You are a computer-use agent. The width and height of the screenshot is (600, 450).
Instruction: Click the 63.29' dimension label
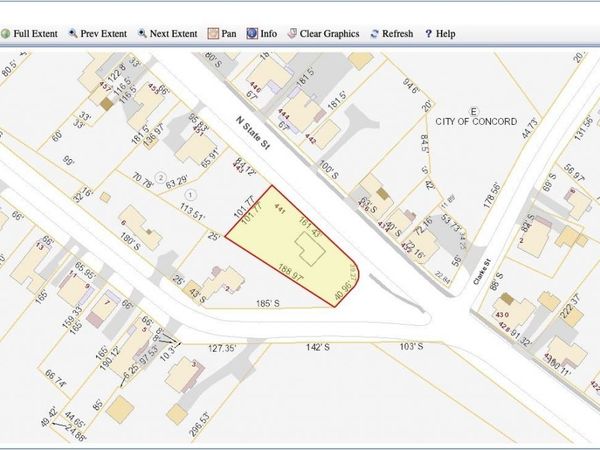176,181
